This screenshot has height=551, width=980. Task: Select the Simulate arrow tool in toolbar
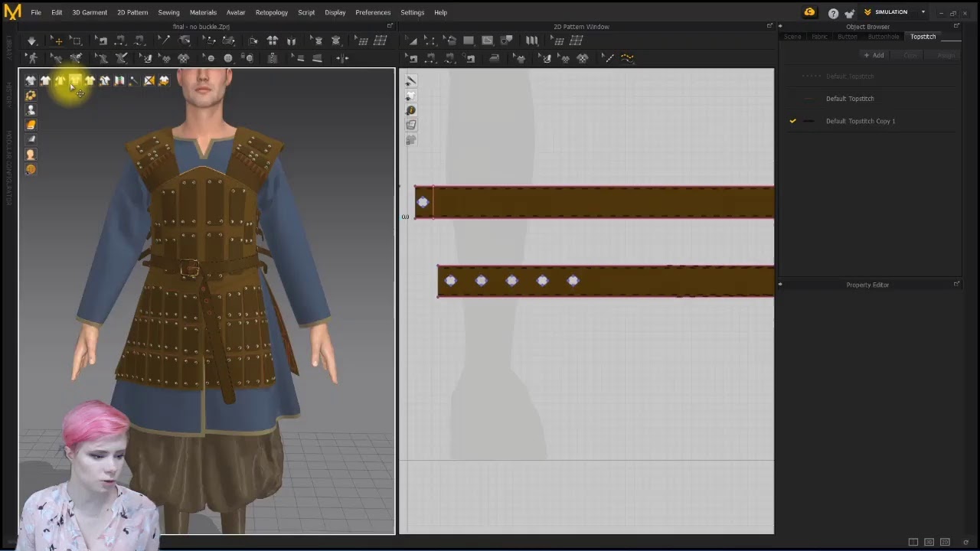[31, 41]
